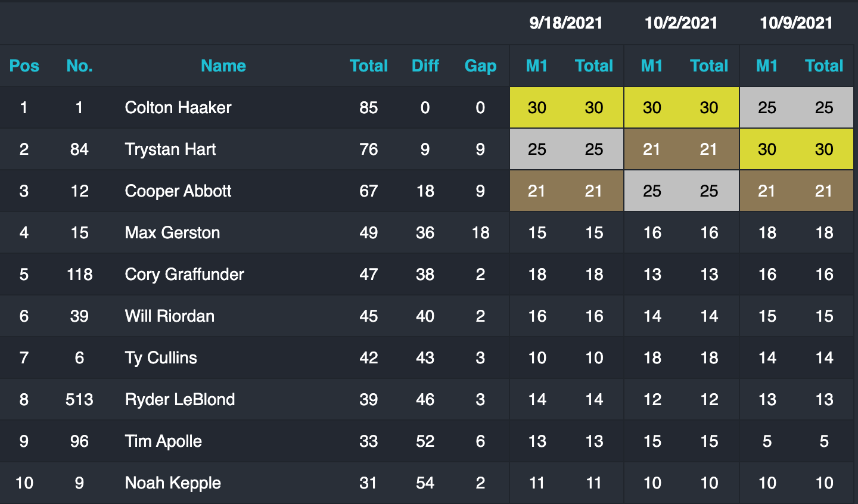Select Abbott's gray 10/2 M1 cell

pyautogui.click(x=652, y=191)
